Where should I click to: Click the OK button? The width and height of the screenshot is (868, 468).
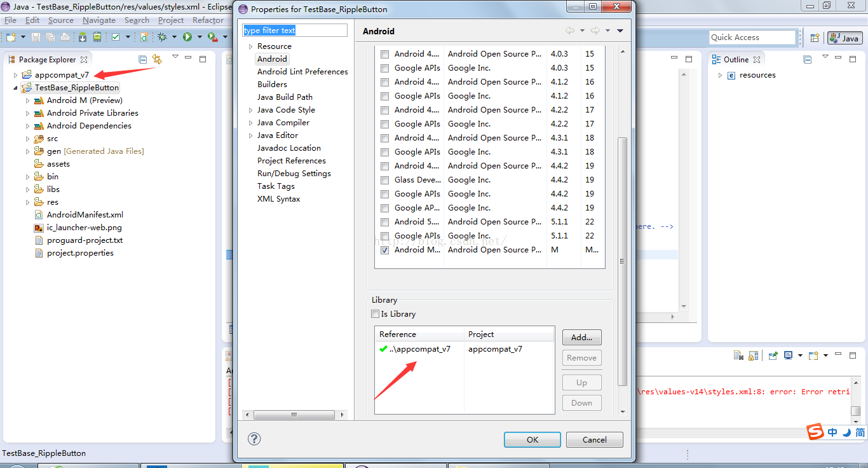532,439
